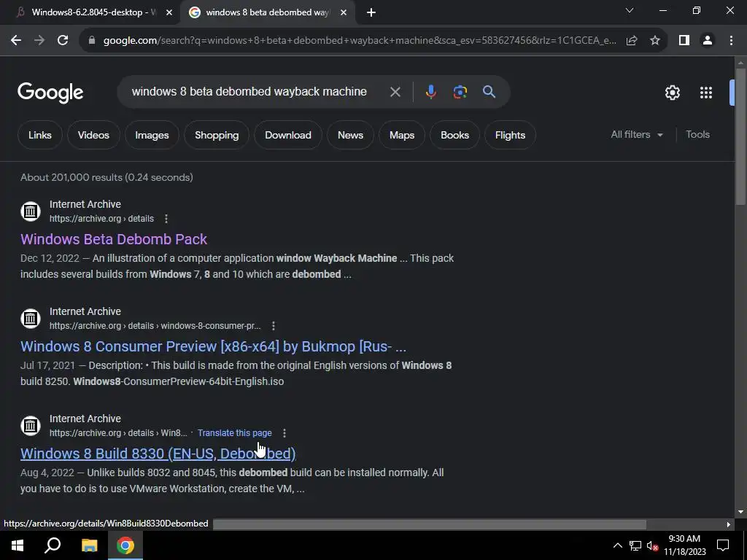Screen dimensions: 747x560
Task: Click the Chrome taskbar icon
Action: coord(125,545)
